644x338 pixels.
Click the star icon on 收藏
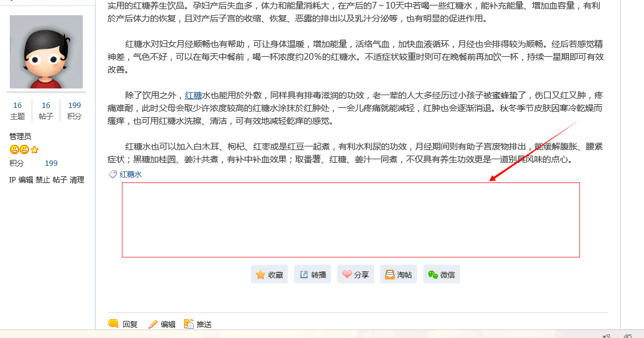(260, 275)
